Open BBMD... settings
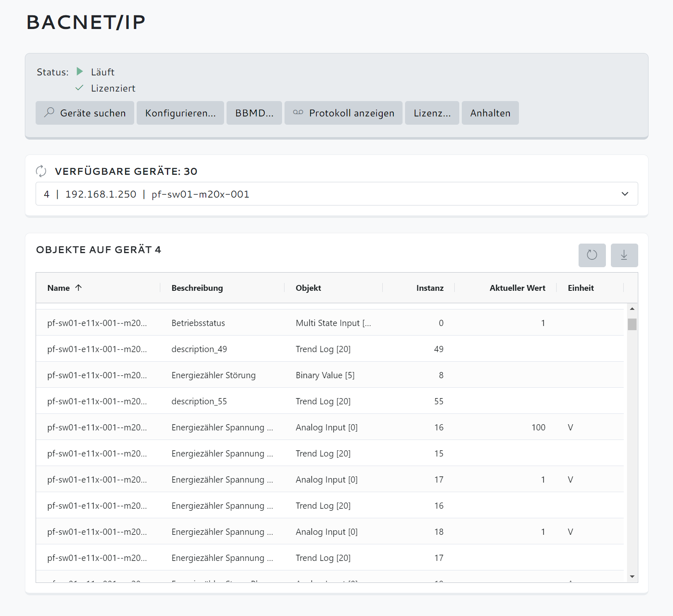673x616 pixels. [254, 113]
